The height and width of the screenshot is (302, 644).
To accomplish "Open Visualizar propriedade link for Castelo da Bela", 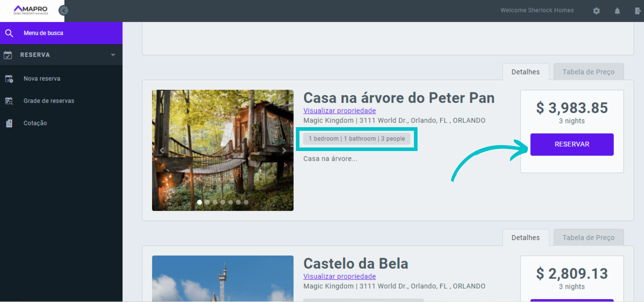I will 339,276.
